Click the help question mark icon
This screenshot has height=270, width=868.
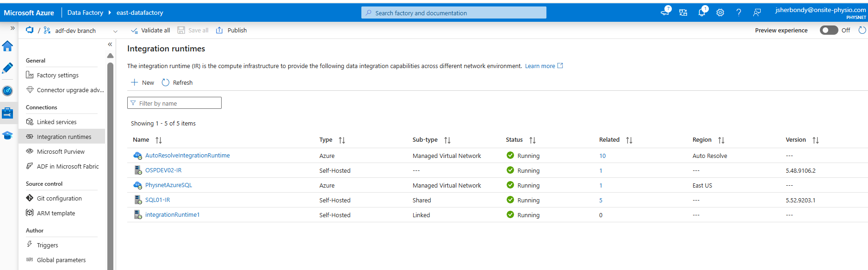[x=738, y=13]
